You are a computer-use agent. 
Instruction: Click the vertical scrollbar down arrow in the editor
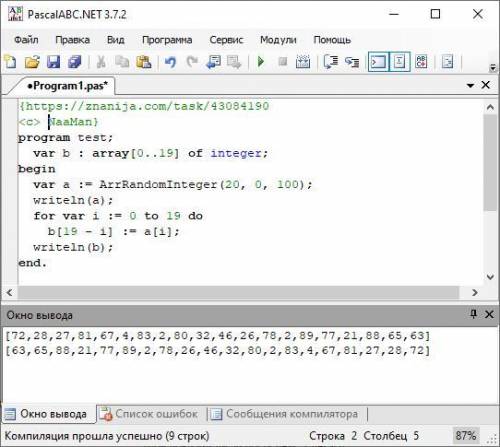(x=490, y=277)
